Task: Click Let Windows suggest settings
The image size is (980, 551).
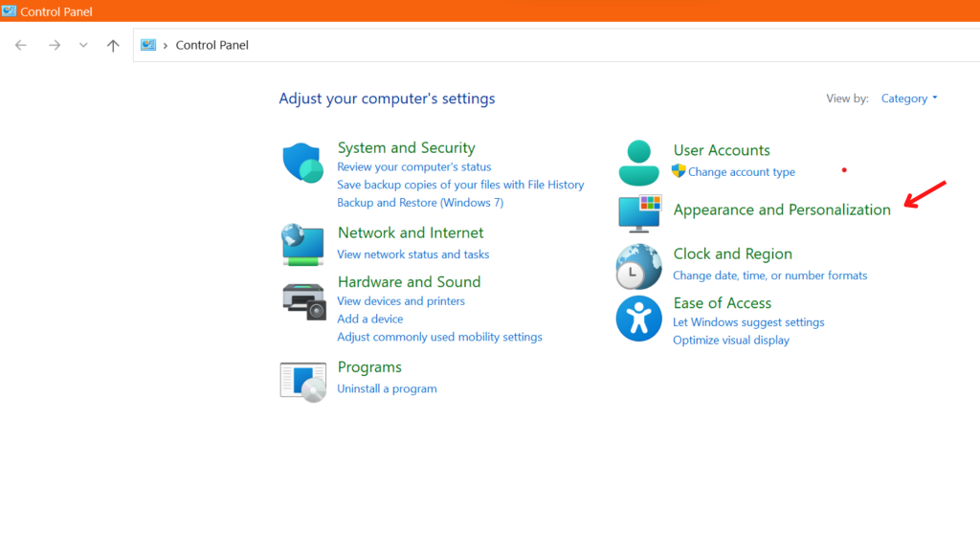Action: (x=748, y=322)
